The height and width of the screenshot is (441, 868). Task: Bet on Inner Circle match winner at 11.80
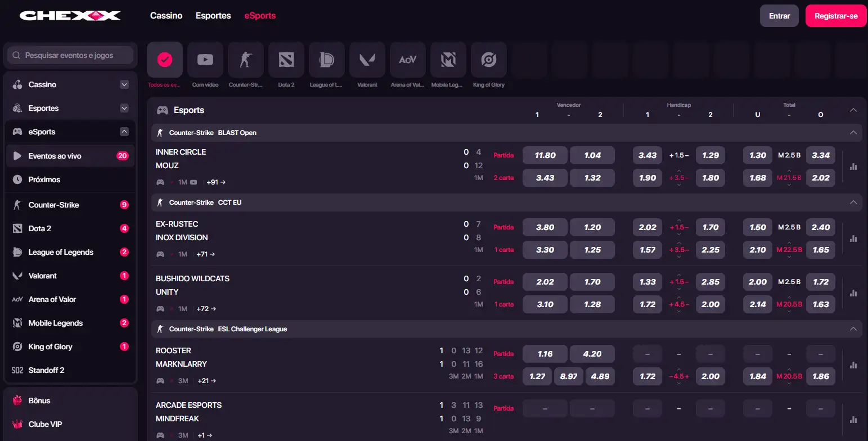tap(545, 155)
